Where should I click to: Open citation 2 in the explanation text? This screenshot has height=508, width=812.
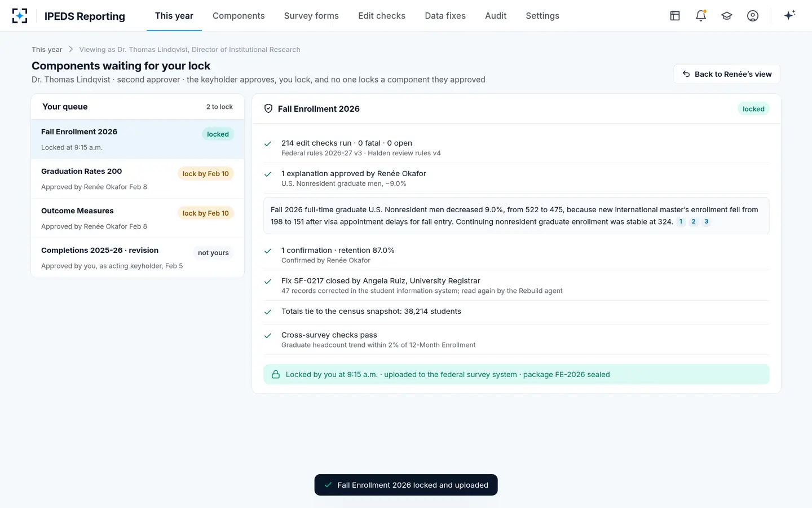point(694,222)
